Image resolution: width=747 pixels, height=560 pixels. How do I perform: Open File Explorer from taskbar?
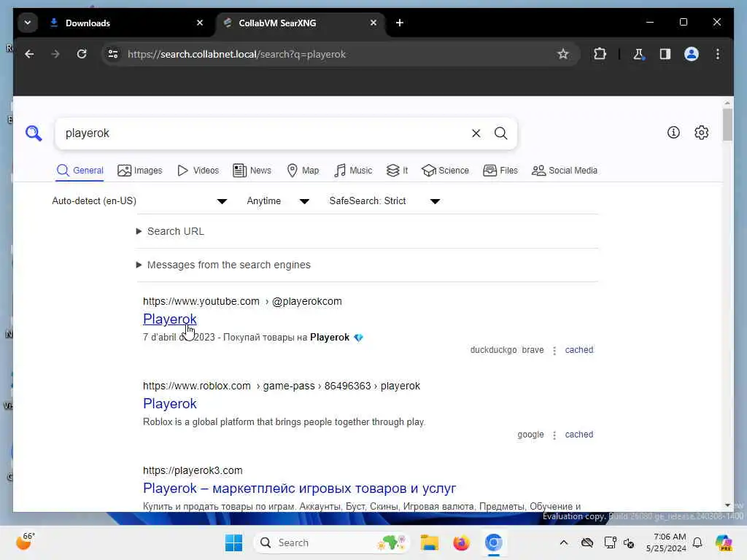429,542
